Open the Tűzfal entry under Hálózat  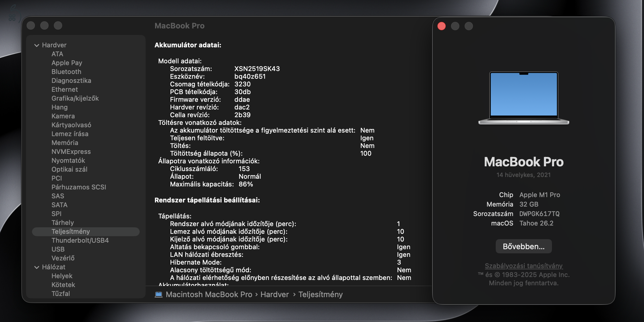pos(61,294)
